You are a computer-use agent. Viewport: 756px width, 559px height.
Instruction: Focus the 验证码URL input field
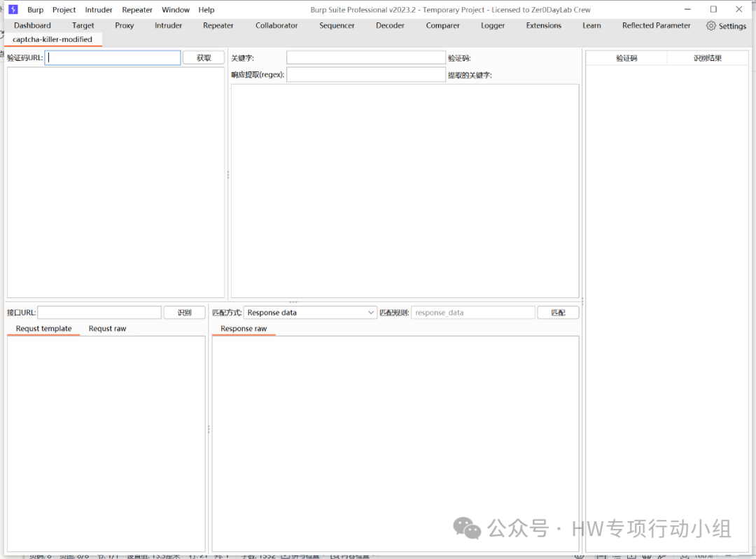(x=113, y=58)
